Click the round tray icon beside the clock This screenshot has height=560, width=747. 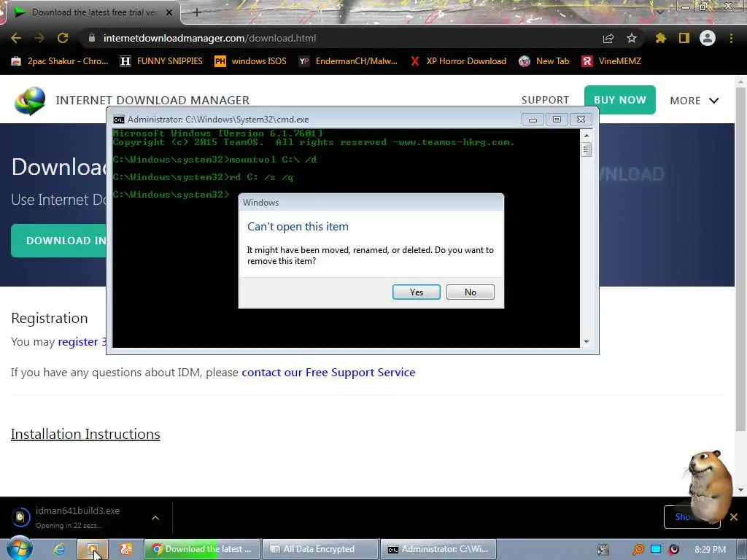click(673, 550)
